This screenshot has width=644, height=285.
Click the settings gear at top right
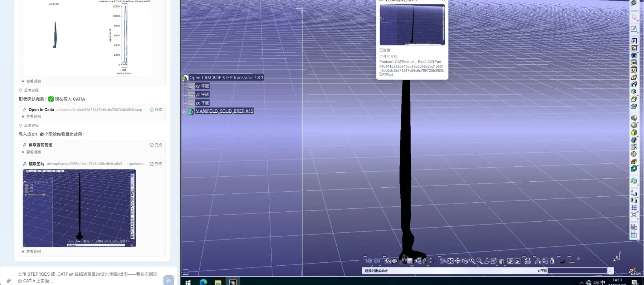[634, 3]
